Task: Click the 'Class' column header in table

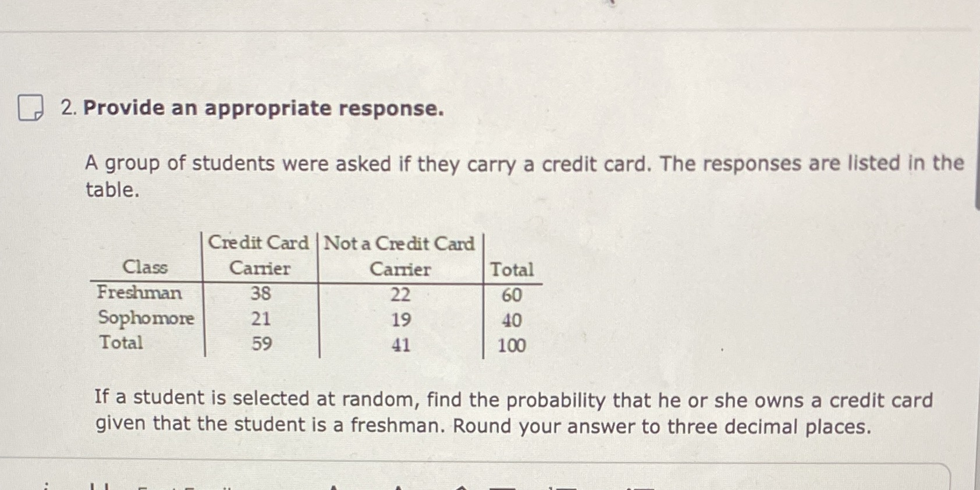Action: pyautogui.click(x=145, y=267)
